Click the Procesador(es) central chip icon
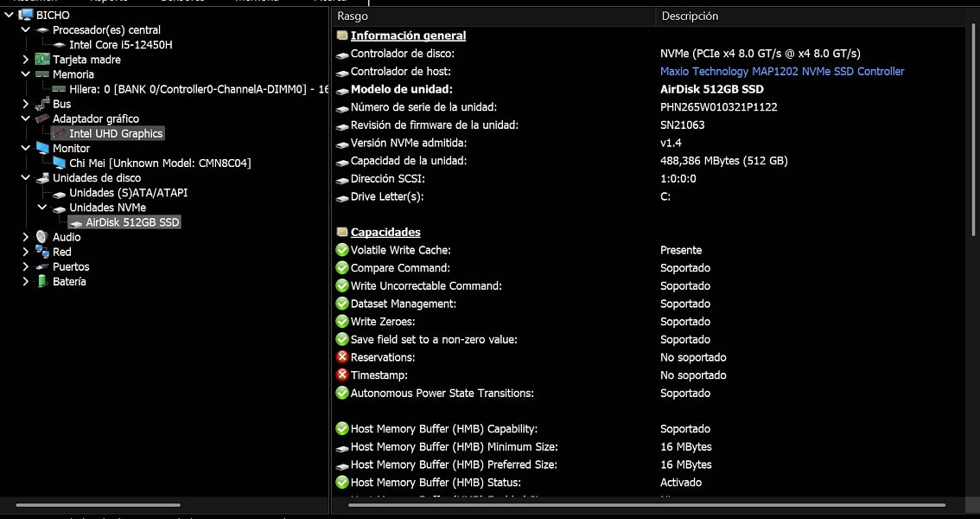 pyautogui.click(x=42, y=30)
